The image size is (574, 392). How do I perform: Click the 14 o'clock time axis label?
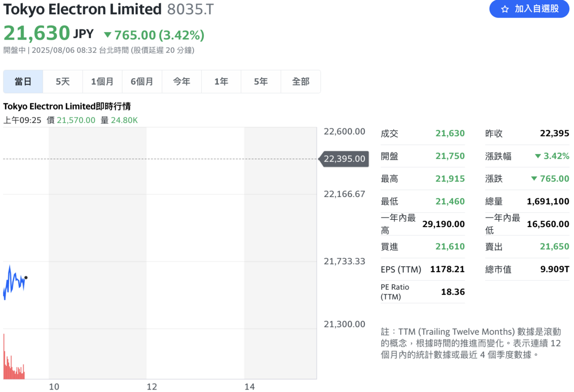pyautogui.click(x=249, y=386)
